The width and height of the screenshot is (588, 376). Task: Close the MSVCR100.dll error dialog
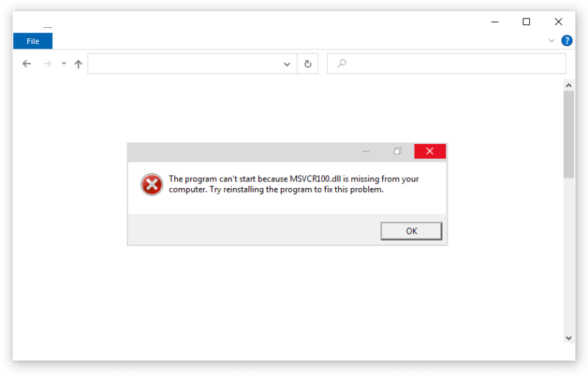click(430, 151)
